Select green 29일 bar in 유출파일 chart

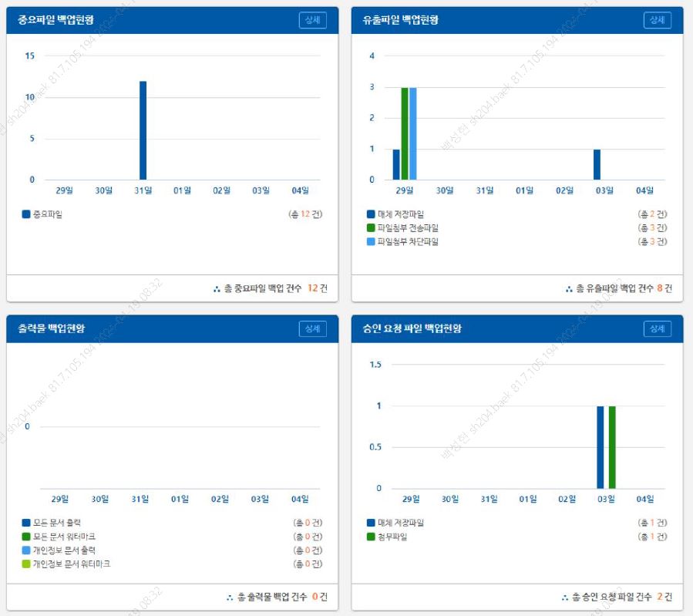click(405, 133)
